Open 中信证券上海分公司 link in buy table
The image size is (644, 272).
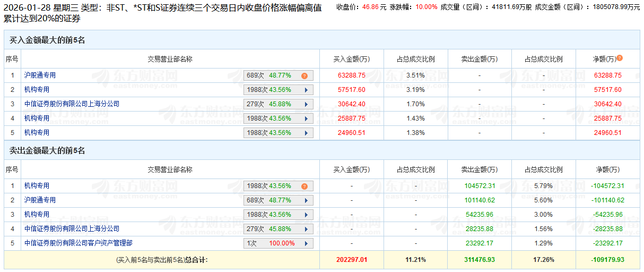pyautogui.click(x=72, y=104)
